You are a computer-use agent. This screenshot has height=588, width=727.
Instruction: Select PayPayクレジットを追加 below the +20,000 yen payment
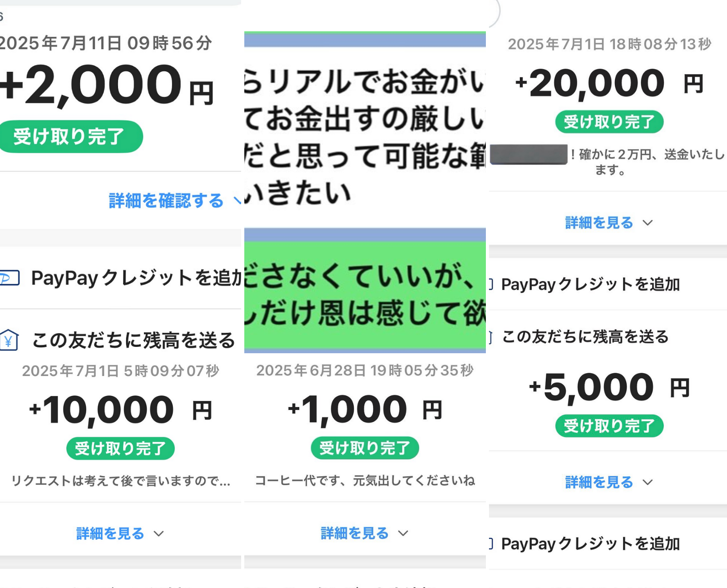click(x=590, y=284)
